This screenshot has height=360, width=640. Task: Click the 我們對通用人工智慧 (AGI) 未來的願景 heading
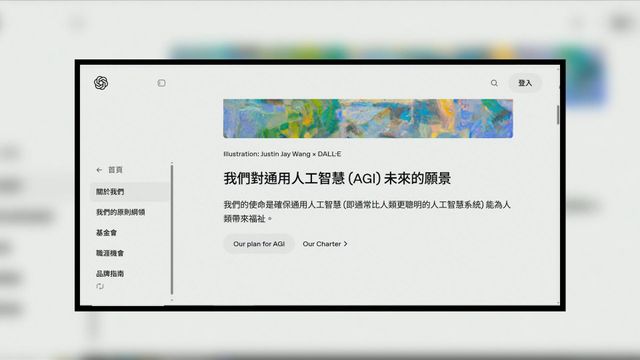coord(337,179)
